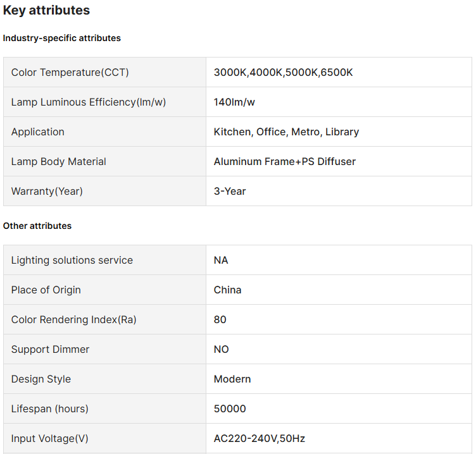Select Kitchen, Office, Metro, Library text

coord(286,132)
